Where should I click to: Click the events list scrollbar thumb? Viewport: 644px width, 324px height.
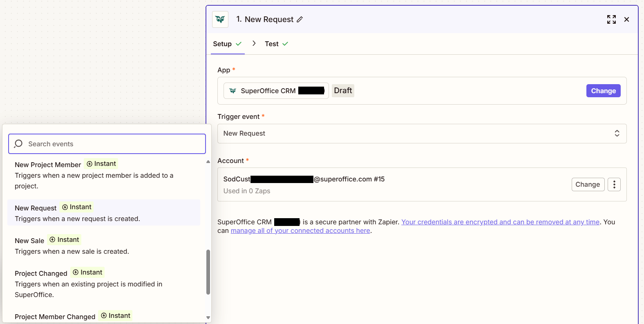point(208,272)
